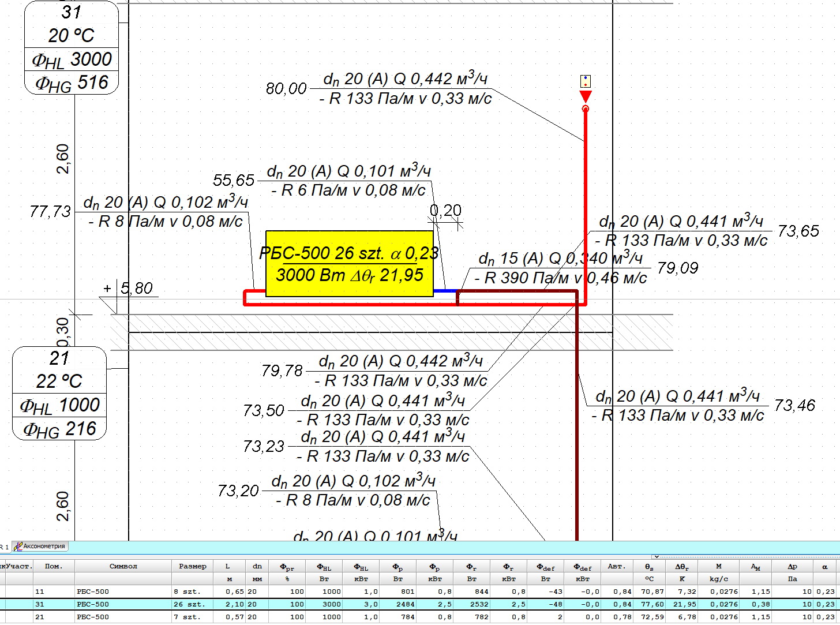Select room label box 31 with 20 °C

(72, 47)
